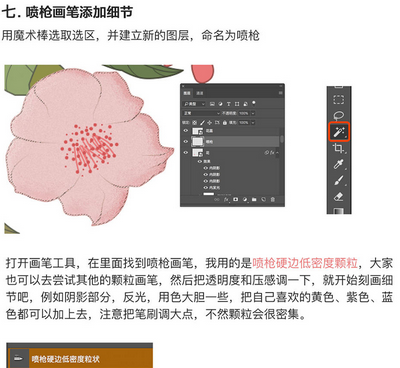The width and height of the screenshot is (400, 368).
Task: Lock all with padlock icon
Action: point(225,123)
